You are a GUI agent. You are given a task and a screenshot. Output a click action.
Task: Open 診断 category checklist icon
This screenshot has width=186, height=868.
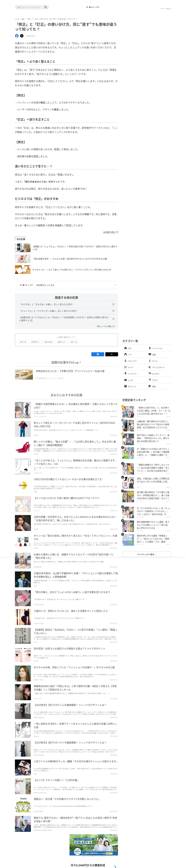coord(150,386)
